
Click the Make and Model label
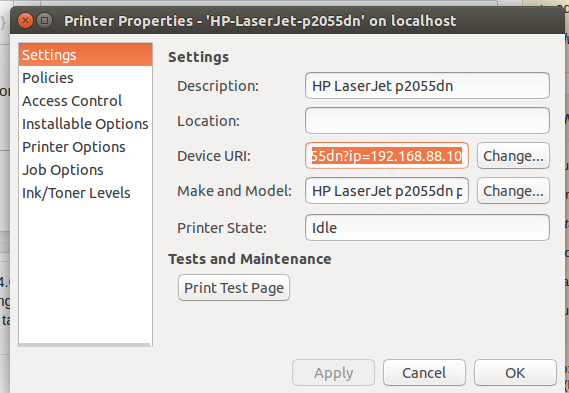[234, 191]
